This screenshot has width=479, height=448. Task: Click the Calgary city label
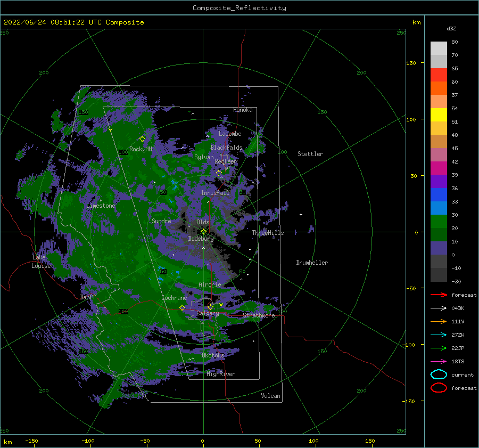208,313
